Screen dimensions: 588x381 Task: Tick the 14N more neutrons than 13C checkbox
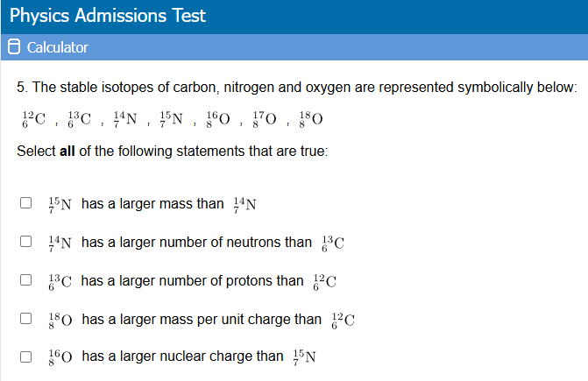[26, 241]
